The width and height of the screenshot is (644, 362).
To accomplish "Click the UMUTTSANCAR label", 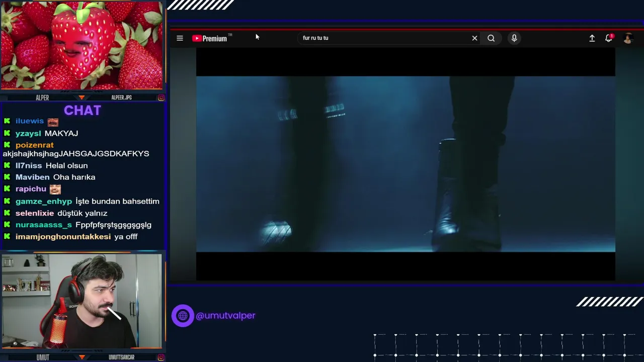I will point(121,357).
